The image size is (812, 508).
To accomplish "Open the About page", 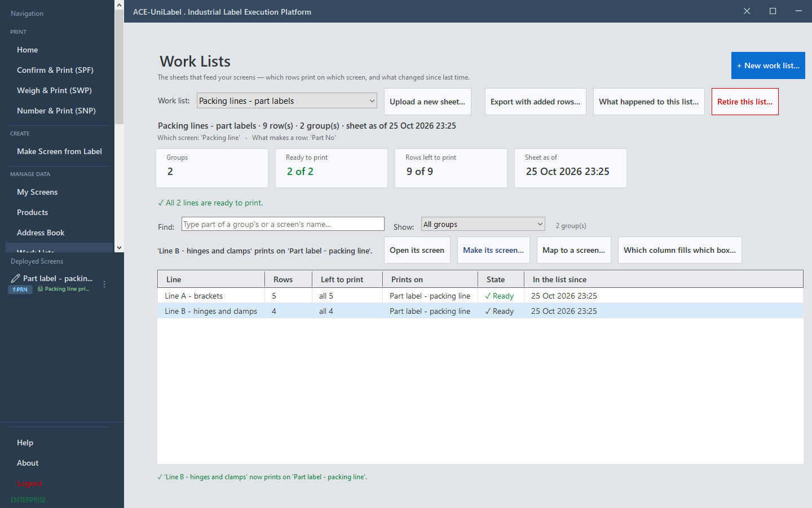I will point(28,463).
